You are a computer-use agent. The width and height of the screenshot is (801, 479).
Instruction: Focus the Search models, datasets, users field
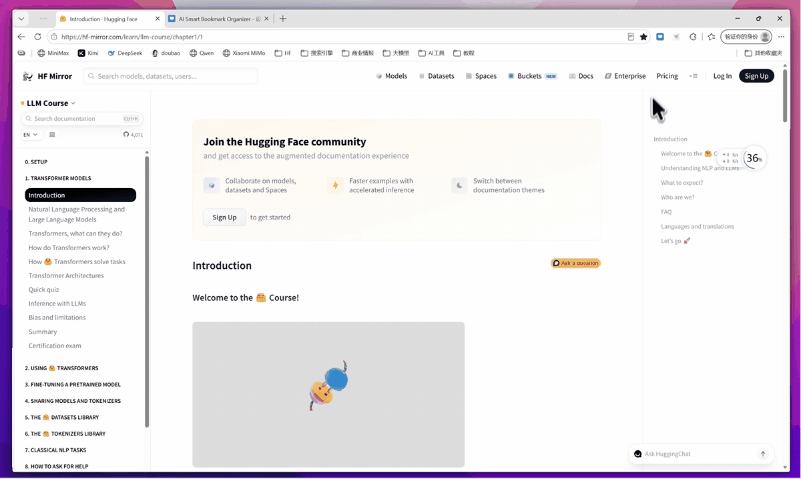(171, 76)
